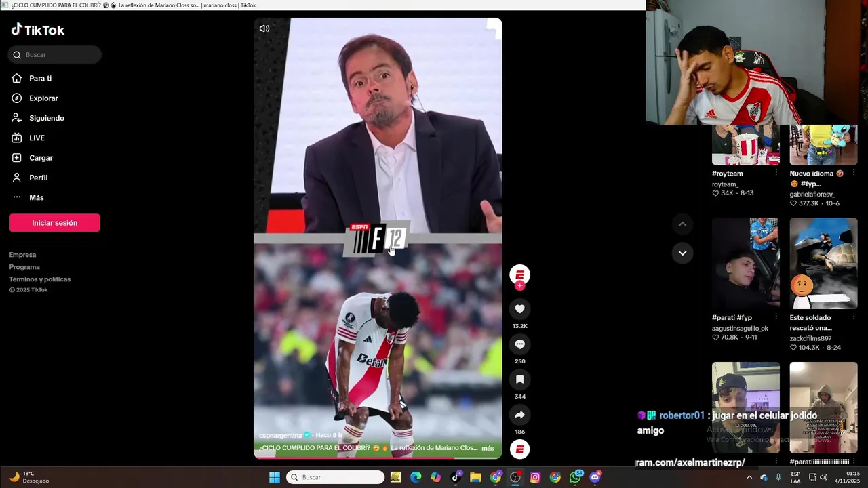The width and height of the screenshot is (868, 488).
Task: Expand Términos y políticas footer section
Action: click(40, 279)
